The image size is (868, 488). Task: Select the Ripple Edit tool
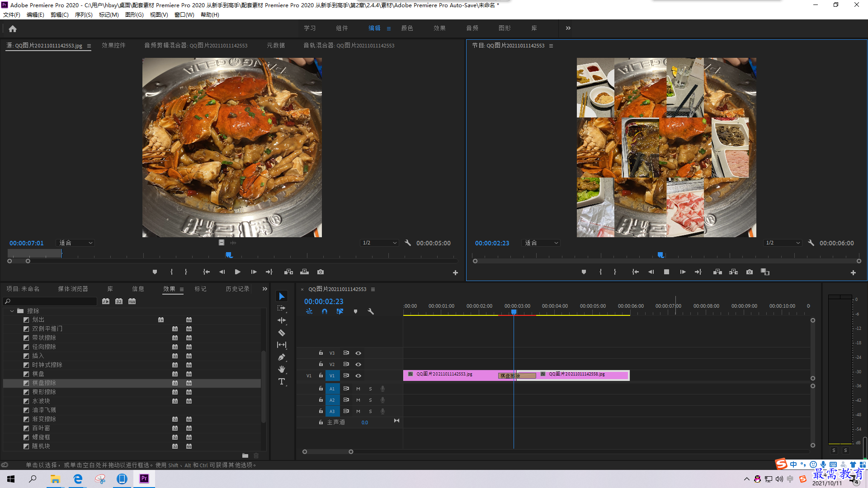click(x=282, y=320)
